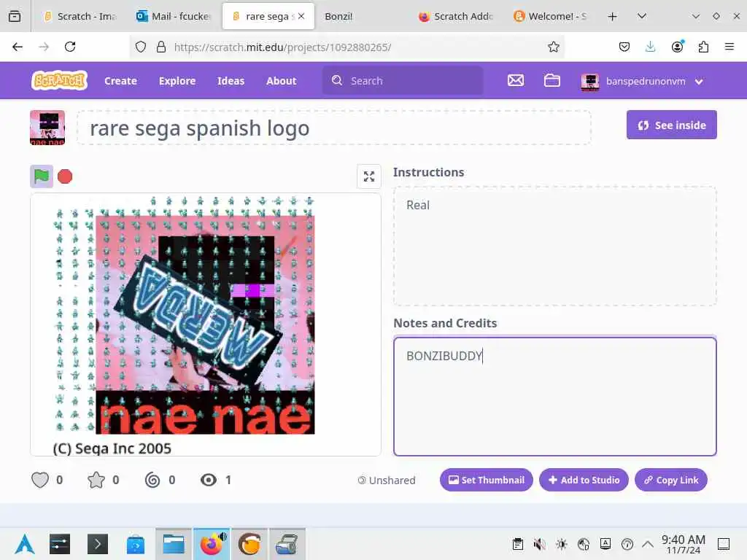
Task: Reload the current page
Action: tap(70, 47)
